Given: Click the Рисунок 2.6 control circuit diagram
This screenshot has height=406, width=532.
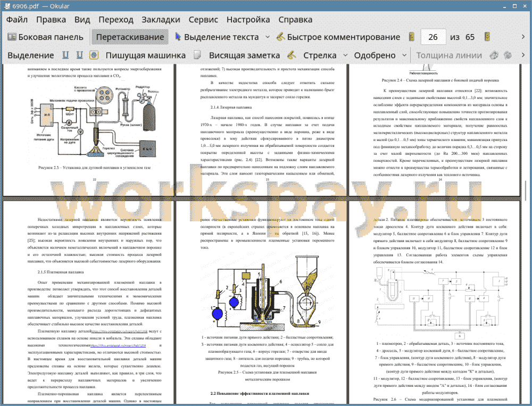Looking at the screenshot, I should click(x=440, y=302).
